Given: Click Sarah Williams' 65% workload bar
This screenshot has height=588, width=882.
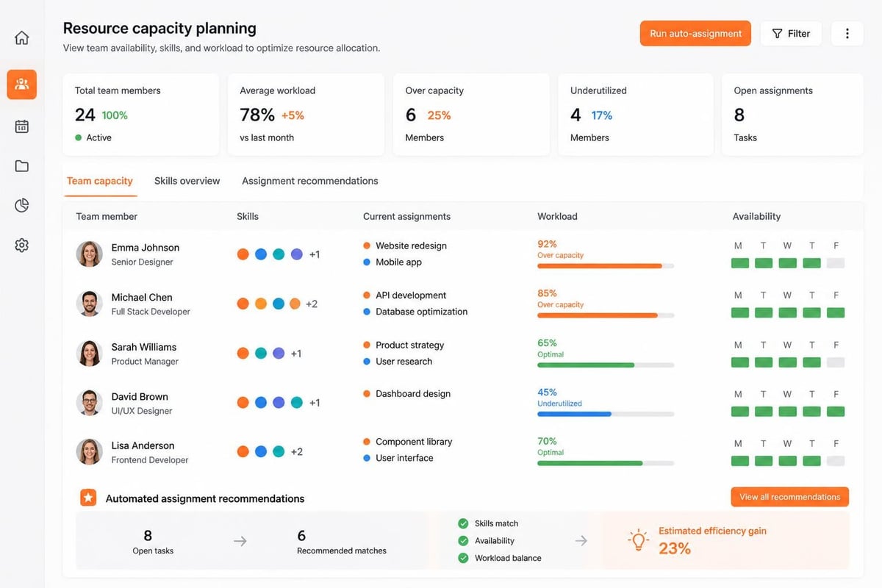Looking at the screenshot, I should (x=606, y=365).
